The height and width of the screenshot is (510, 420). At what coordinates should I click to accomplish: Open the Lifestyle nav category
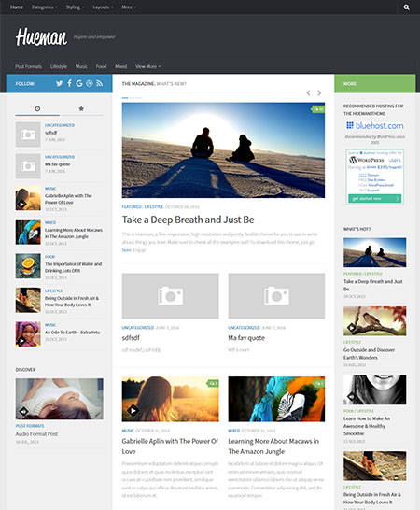tap(59, 66)
